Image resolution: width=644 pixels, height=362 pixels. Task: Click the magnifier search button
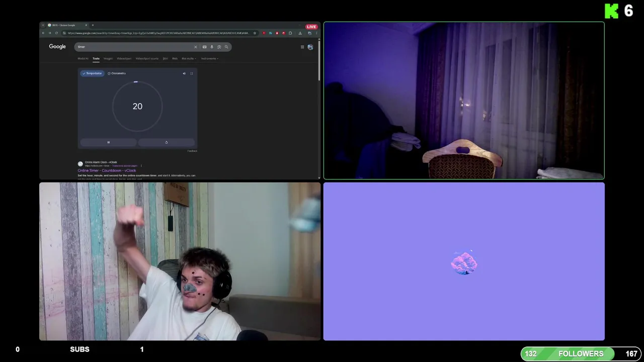click(x=226, y=47)
